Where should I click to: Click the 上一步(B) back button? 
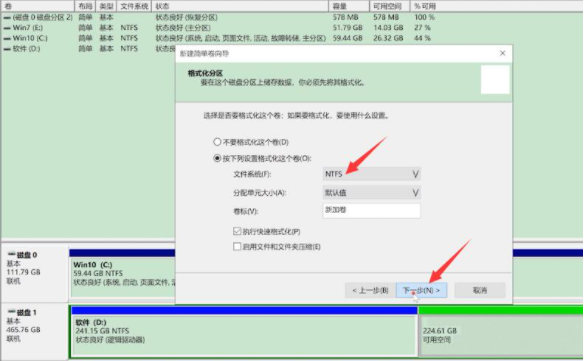pyautogui.click(x=370, y=290)
